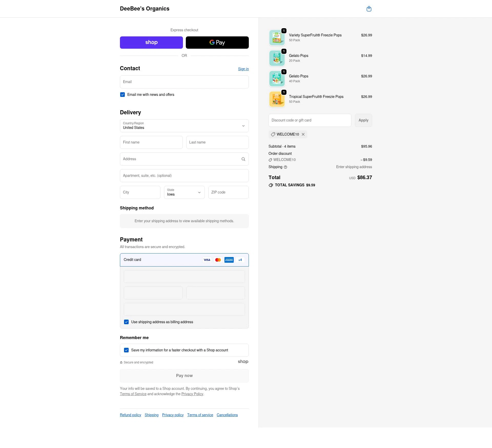Open the Country/Region dropdown
Viewport: 492px width, 448px height.
(184, 126)
